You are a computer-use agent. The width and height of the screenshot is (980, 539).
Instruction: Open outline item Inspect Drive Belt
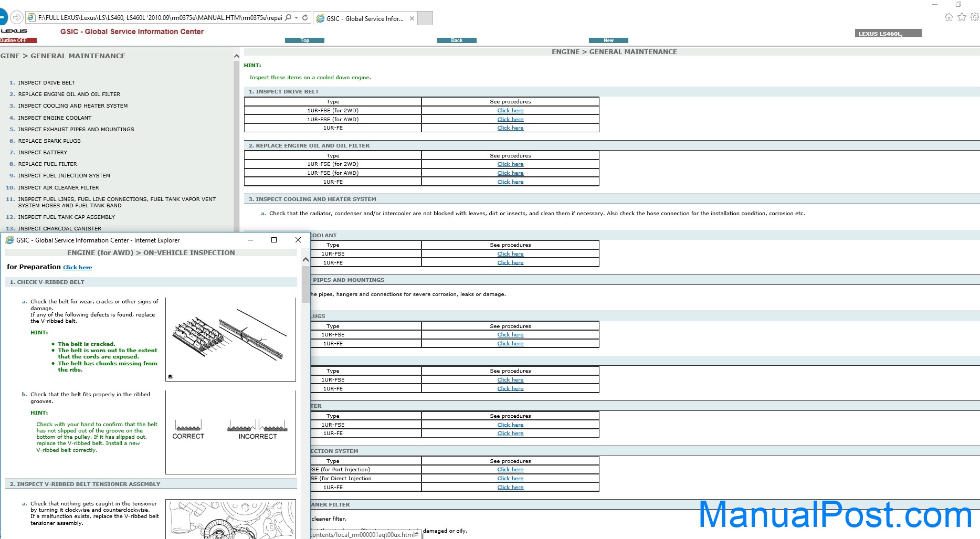(x=47, y=82)
